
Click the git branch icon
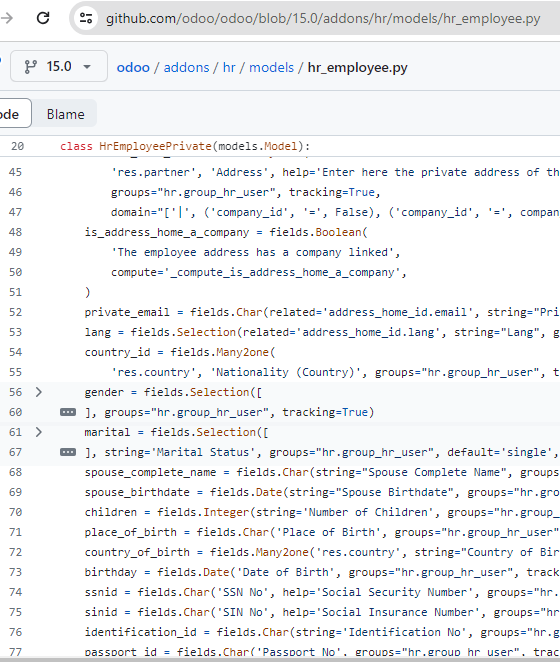pyautogui.click(x=30, y=67)
